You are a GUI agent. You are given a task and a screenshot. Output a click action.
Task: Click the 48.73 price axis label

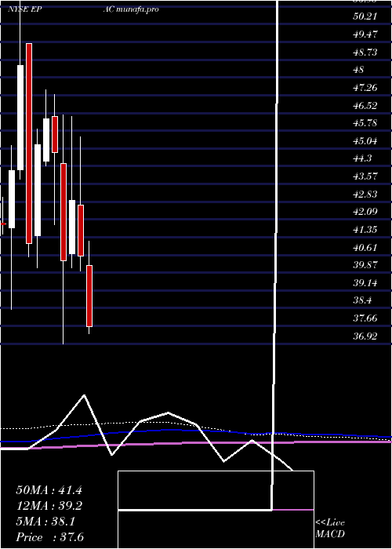(x=365, y=53)
